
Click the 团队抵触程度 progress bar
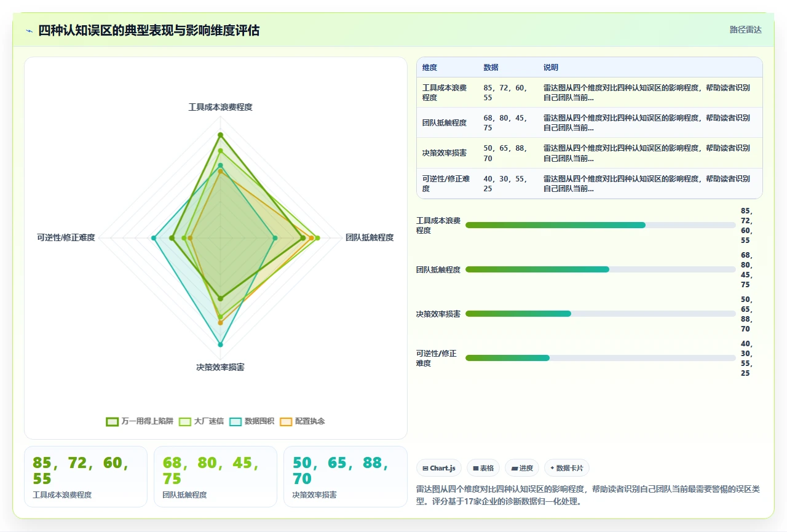[600, 269]
